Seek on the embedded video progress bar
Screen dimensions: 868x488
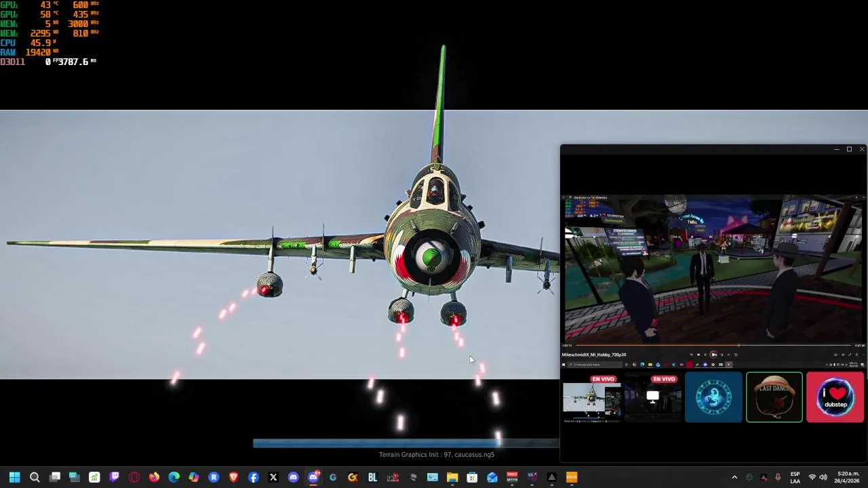pyautogui.click(x=712, y=346)
